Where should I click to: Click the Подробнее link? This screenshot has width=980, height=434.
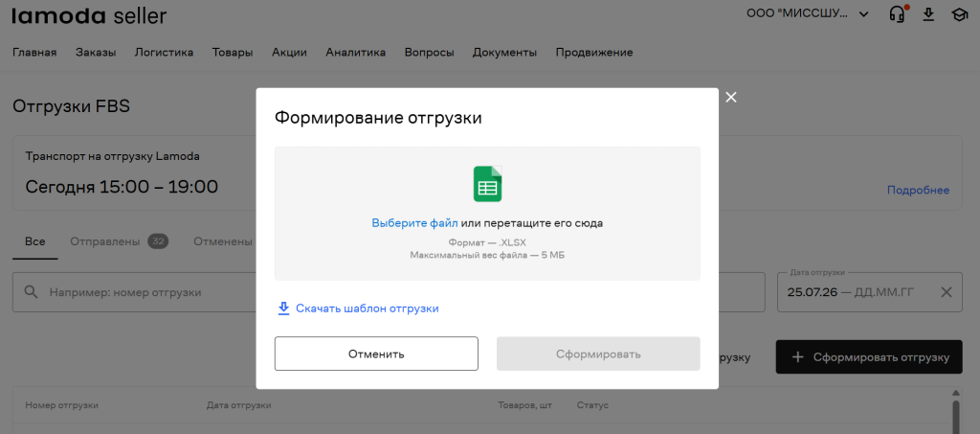tap(918, 190)
